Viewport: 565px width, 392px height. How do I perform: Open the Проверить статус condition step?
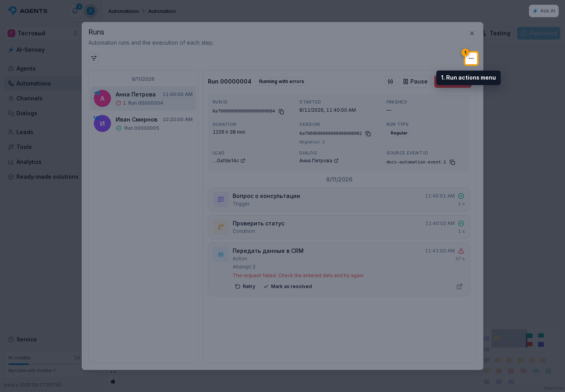[339, 227]
